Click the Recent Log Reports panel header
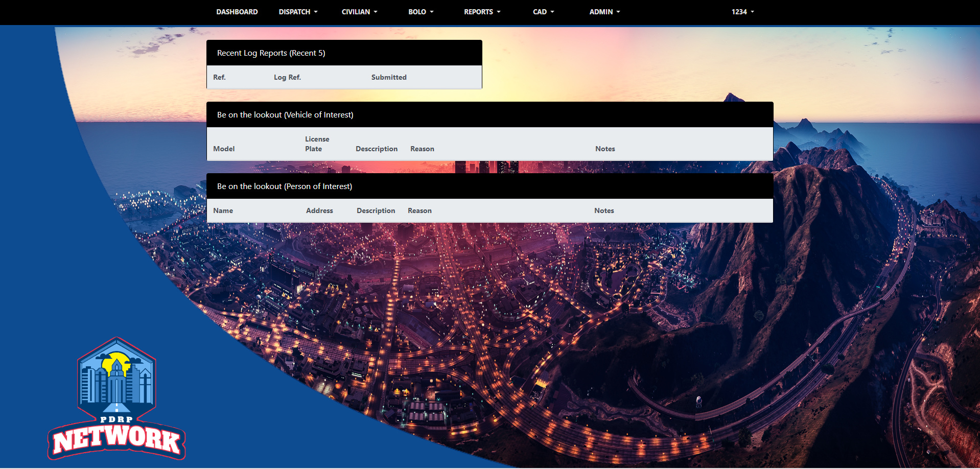The width and height of the screenshot is (980, 469). pyautogui.click(x=344, y=53)
